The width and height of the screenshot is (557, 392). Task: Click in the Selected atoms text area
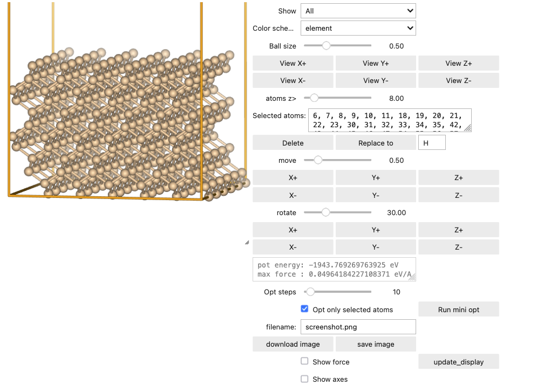click(x=389, y=120)
